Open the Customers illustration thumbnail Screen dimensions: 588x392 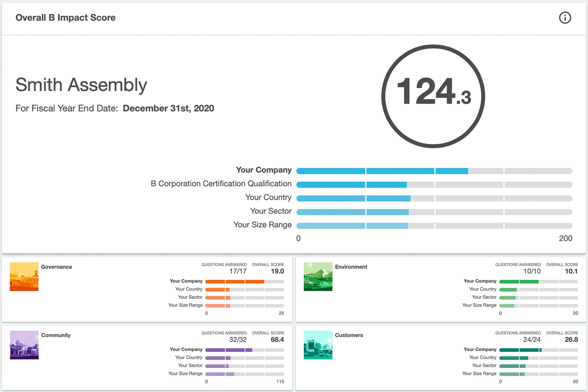click(318, 345)
